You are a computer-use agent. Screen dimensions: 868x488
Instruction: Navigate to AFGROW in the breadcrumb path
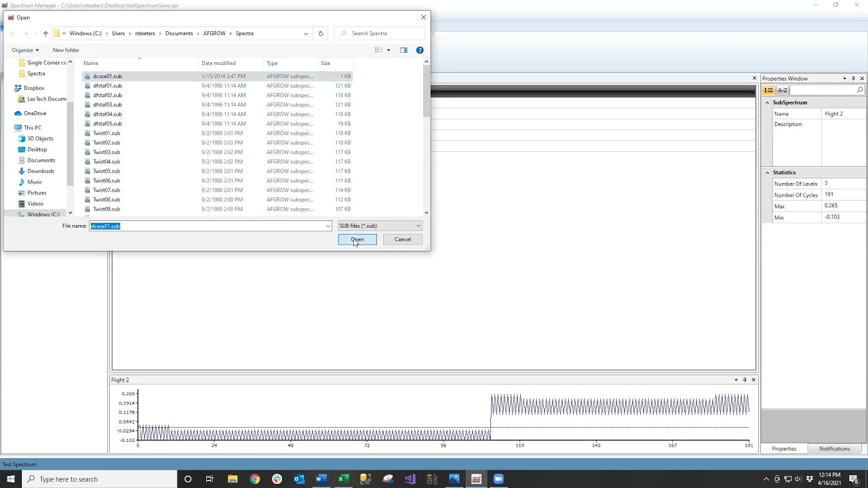[214, 33]
